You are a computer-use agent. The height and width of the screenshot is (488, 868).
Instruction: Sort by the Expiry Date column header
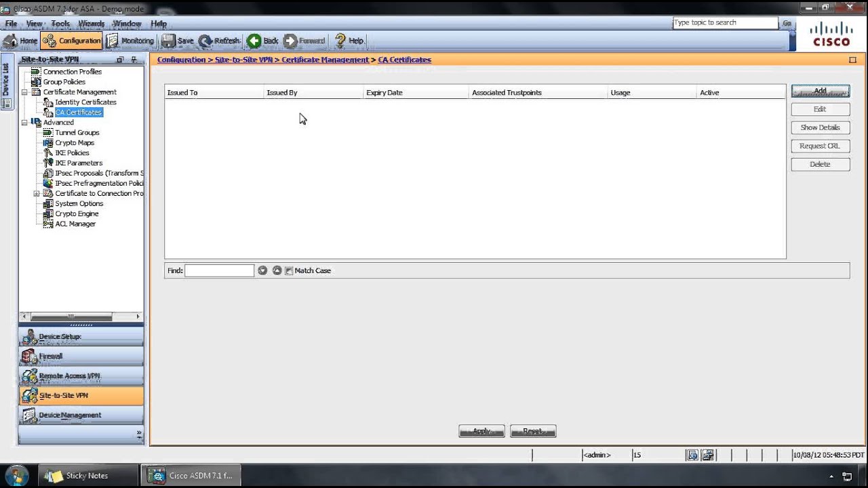[x=416, y=93]
